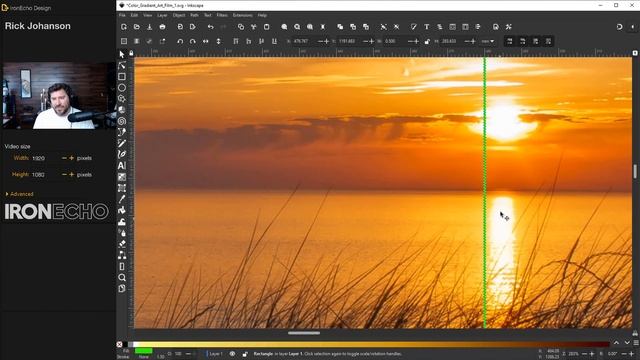
Task: Toggle guide lock at ruler corner
Action: 131,53
